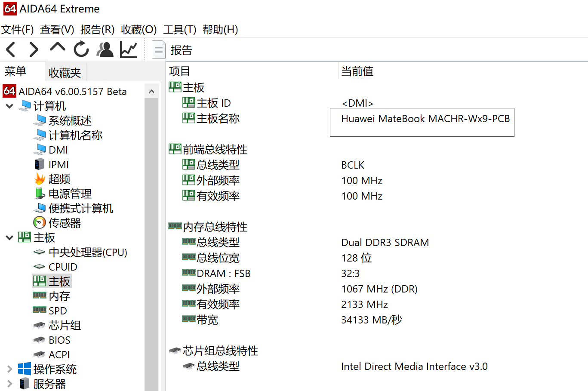Viewport: 588px width, 391px height.
Task: Select 计算机 in the tree
Action: (42, 106)
